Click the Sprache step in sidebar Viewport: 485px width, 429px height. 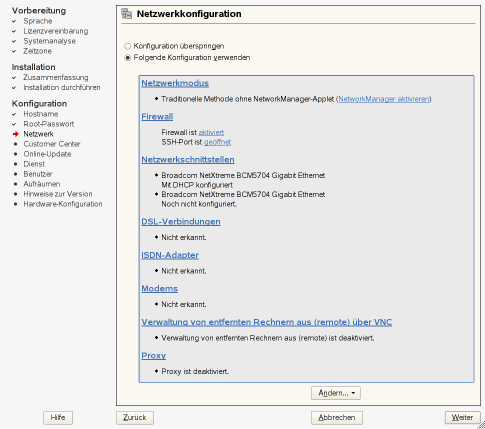click(38, 21)
